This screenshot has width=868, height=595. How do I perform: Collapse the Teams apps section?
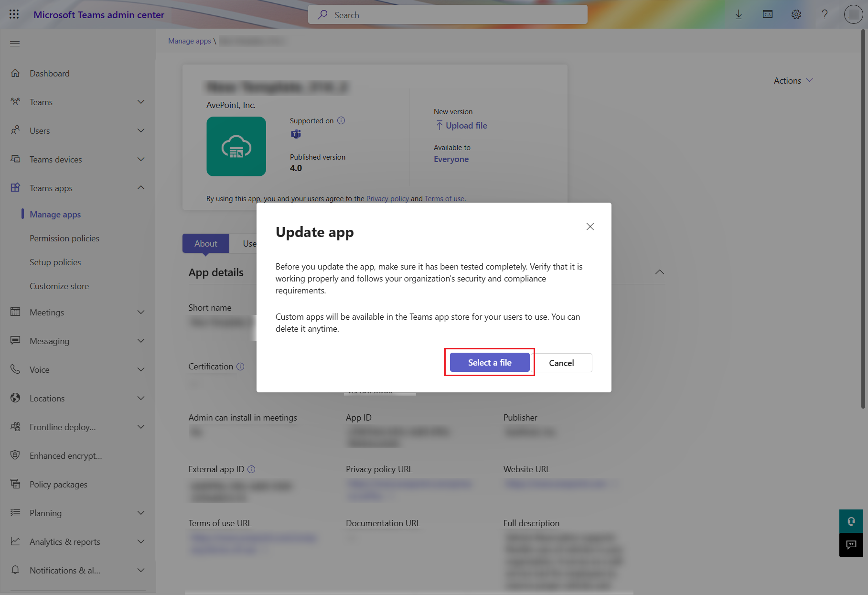[140, 188]
